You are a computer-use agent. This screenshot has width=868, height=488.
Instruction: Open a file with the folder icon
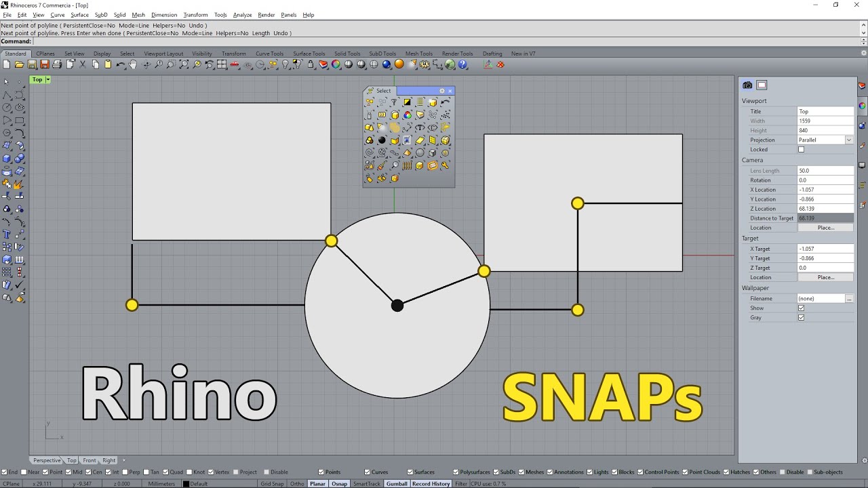(20, 64)
